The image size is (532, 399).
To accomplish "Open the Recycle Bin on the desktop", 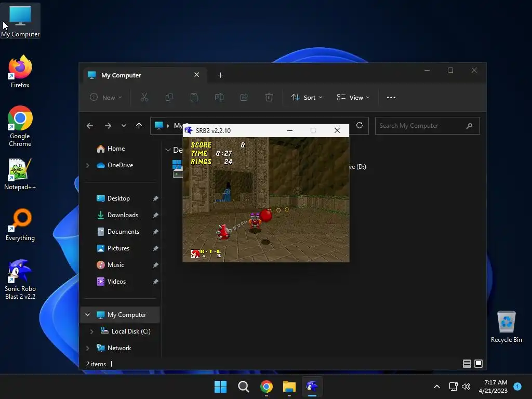I will [x=506, y=327].
